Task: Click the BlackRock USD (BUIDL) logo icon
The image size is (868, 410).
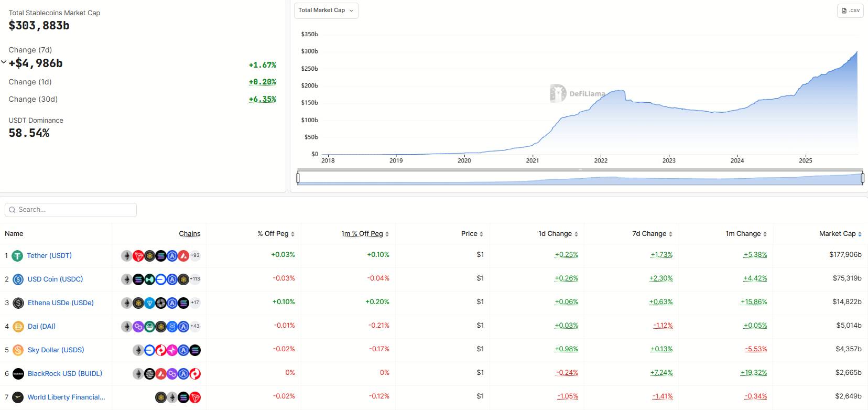Action: pyautogui.click(x=18, y=374)
